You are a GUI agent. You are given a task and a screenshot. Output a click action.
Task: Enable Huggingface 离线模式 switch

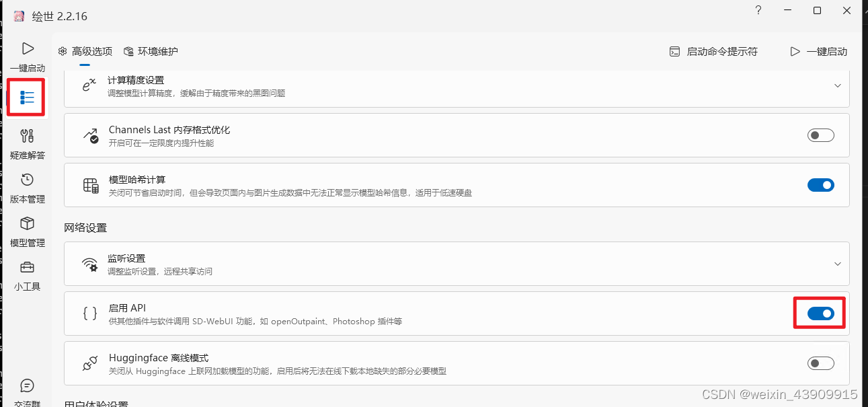coord(820,363)
